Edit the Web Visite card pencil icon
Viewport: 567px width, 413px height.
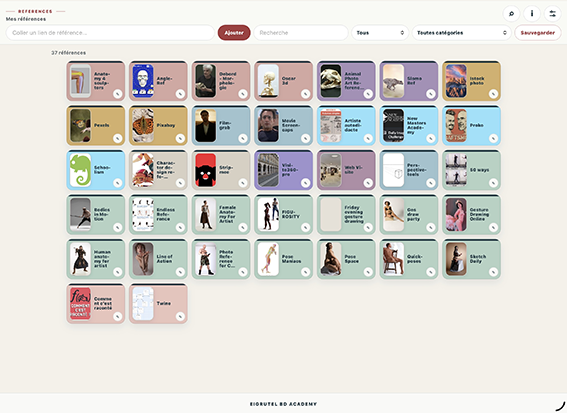coord(368,183)
